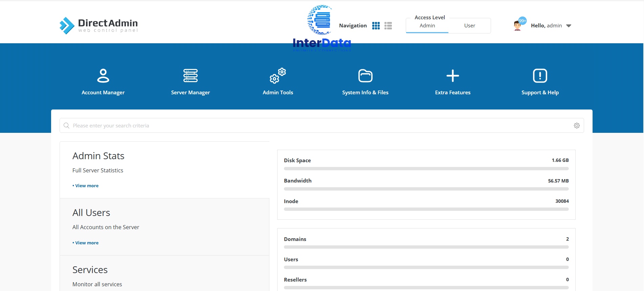Click the Domains usage bar
644x291 pixels.
click(426, 247)
